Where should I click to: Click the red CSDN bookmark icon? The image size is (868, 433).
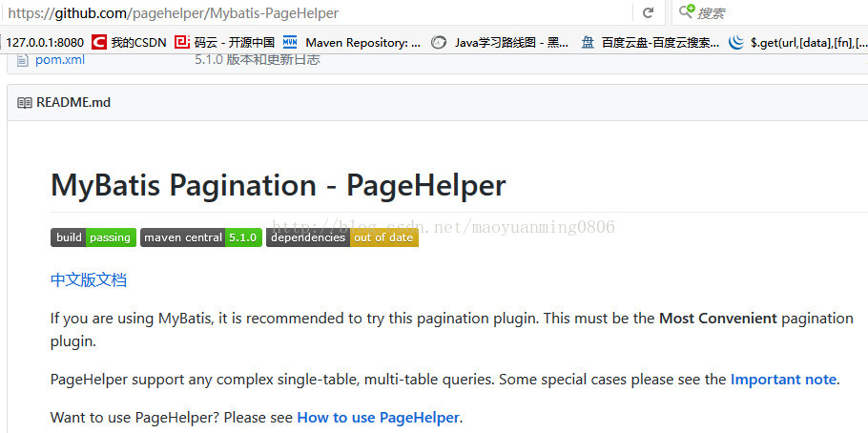coord(99,42)
